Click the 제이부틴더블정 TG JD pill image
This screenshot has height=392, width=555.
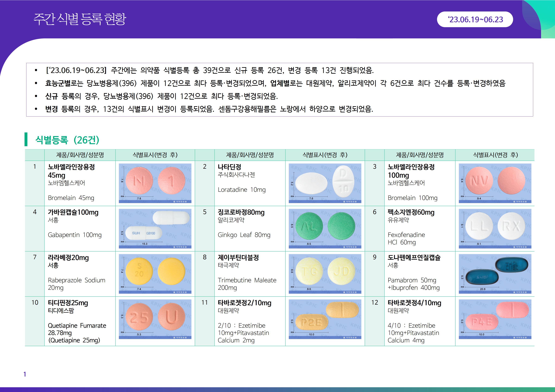325,274
